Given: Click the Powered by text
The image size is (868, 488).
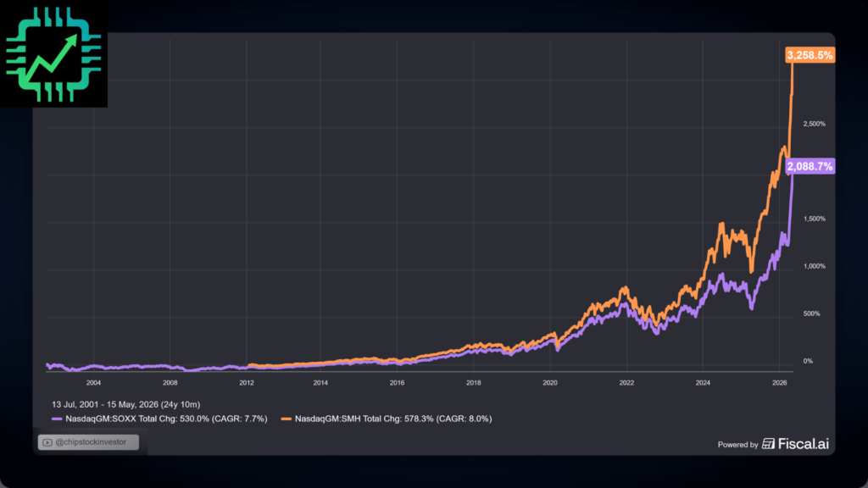Looking at the screenshot, I should point(738,445).
